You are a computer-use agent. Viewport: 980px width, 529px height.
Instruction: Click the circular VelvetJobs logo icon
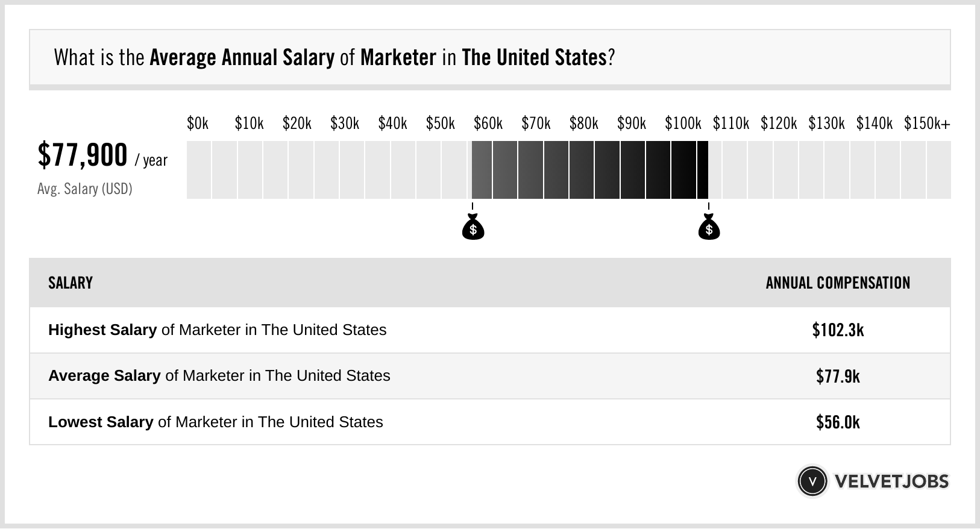point(812,481)
